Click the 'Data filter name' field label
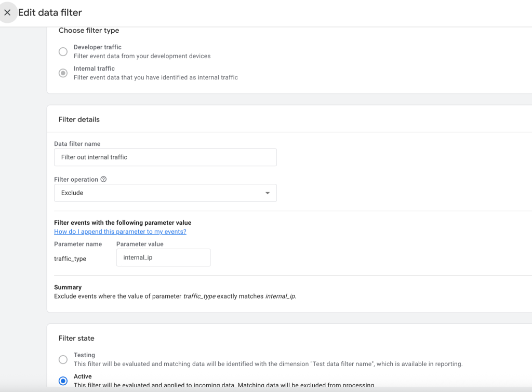This screenshot has width=532, height=392. pyautogui.click(x=77, y=144)
